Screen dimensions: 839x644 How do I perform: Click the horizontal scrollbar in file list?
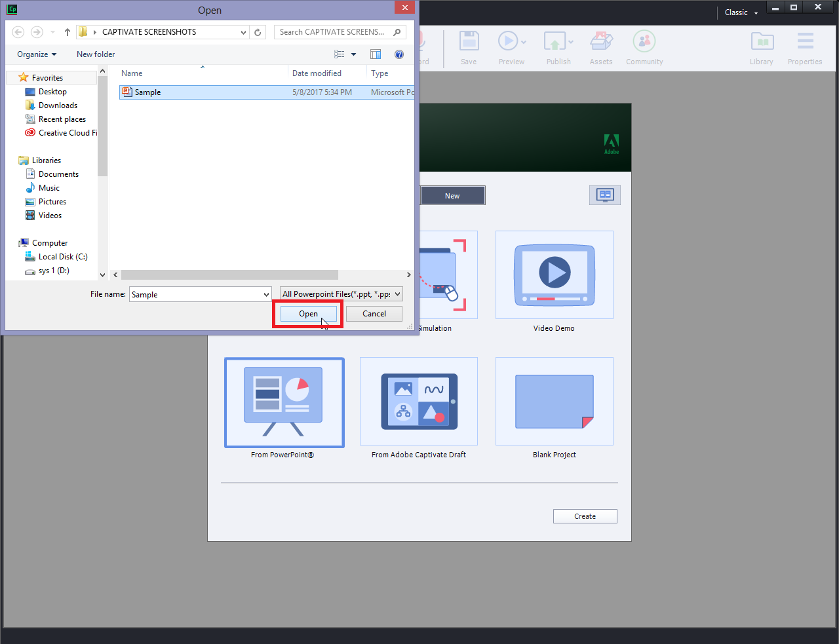click(x=230, y=275)
